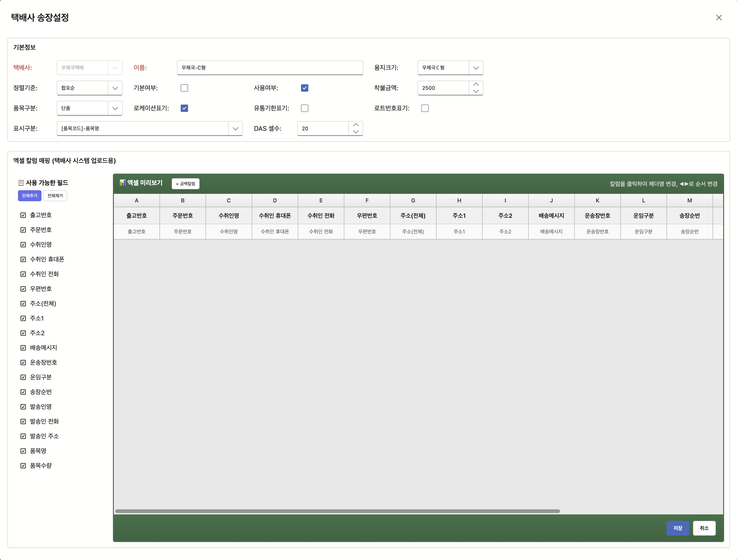Toggle the 품목명 field checkbox
737x560 pixels.
(x=23, y=451)
